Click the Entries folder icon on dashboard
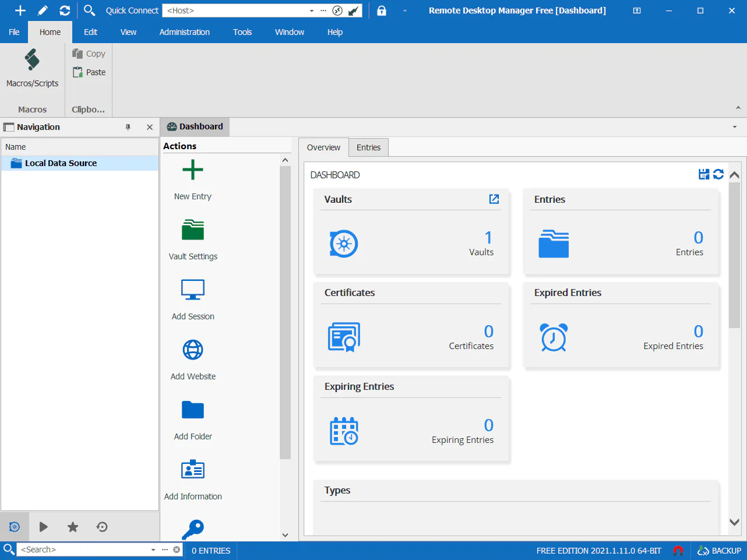747x560 pixels. click(554, 244)
